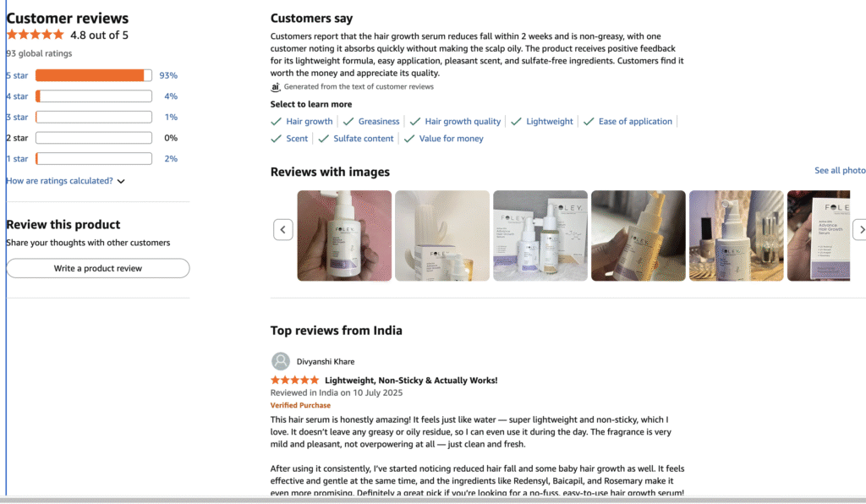Click Divyanshi Khare's profile avatar
Viewport: 866px width, 504px height.
pyautogui.click(x=281, y=361)
